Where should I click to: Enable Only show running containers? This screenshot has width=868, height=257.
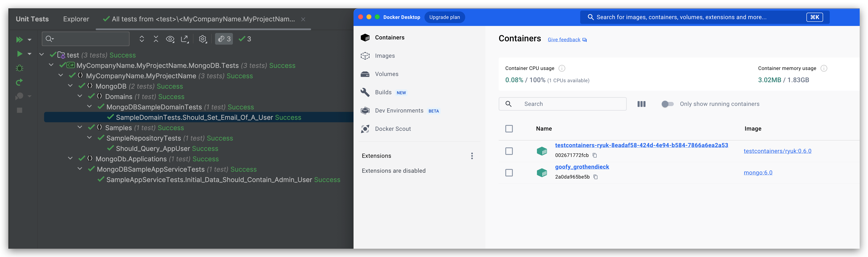pyautogui.click(x=667, y=104)
